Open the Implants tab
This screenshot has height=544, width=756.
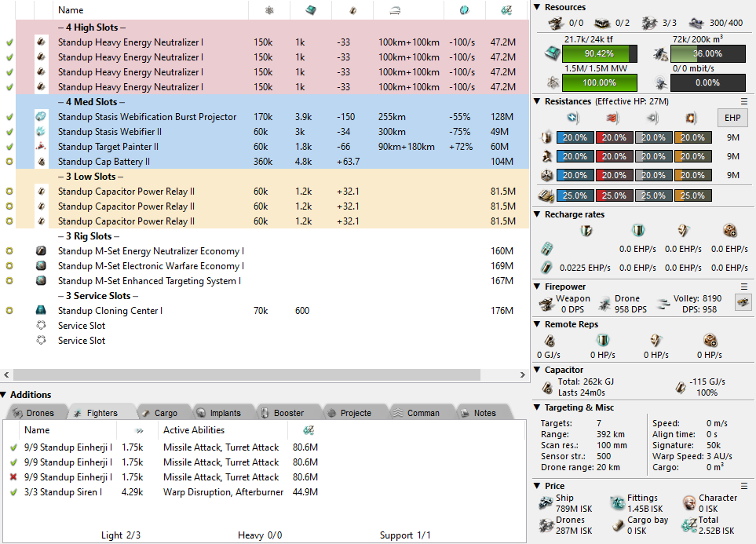219,413
